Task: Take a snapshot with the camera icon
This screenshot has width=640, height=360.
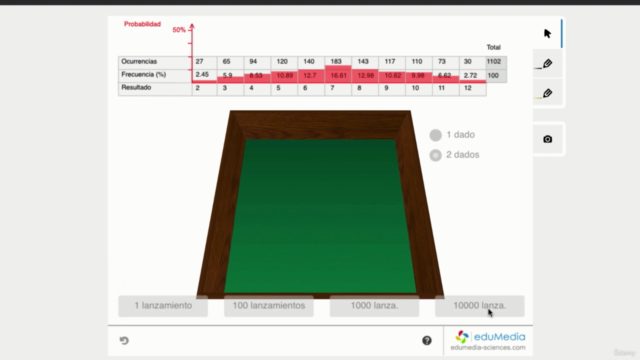Action: pyautogui.click(x=547, y=139)
